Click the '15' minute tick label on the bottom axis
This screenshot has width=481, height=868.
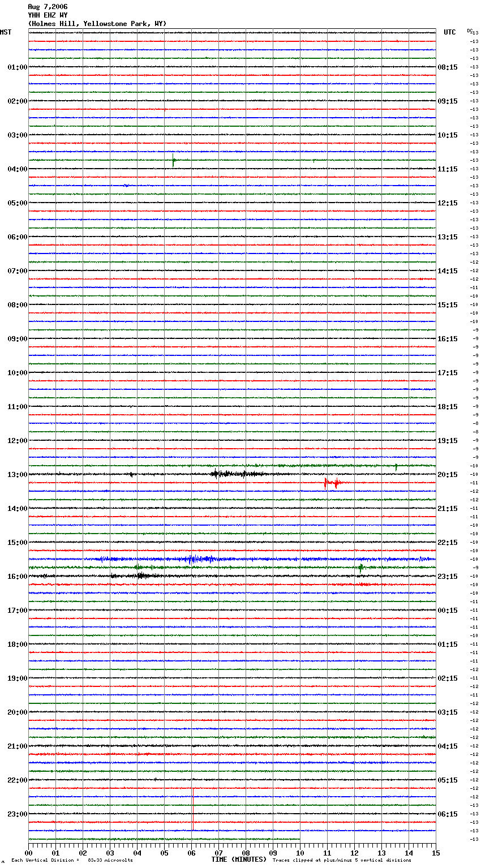coord(436,853)
